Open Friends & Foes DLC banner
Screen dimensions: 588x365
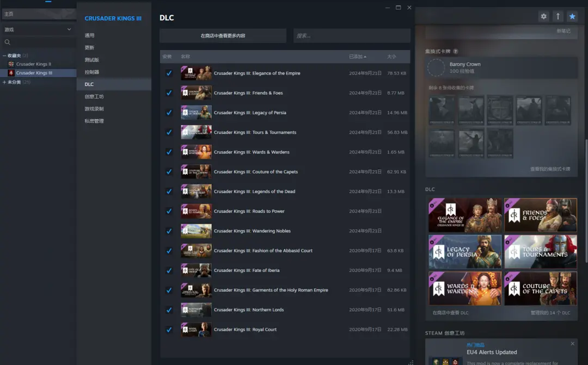[541, 215]
